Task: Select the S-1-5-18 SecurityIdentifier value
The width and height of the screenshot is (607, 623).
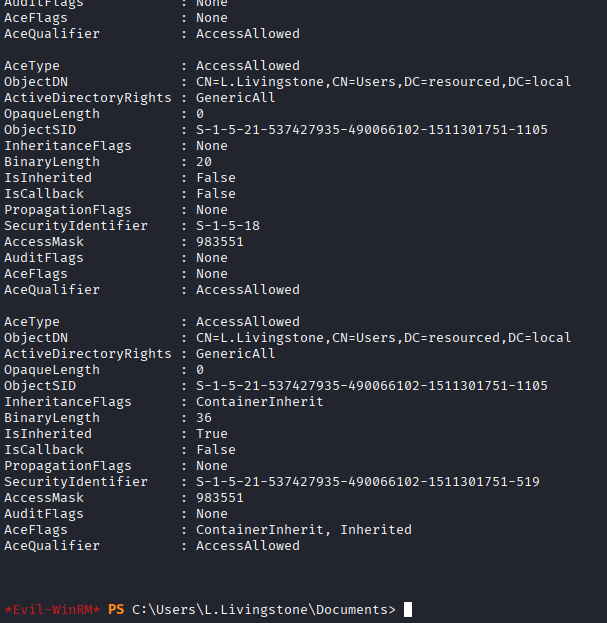Action: pos(228,226)
